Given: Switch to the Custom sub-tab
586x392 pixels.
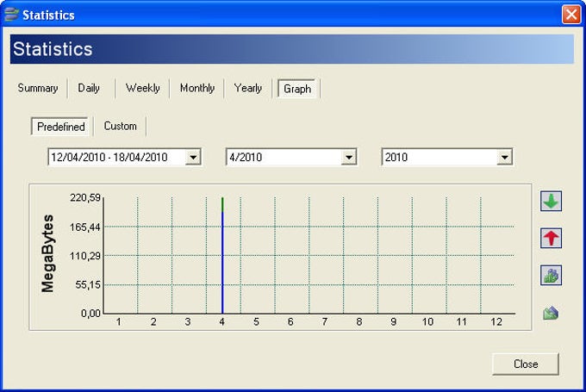Looking at the screenshot, I should click(x=121, y=126).
